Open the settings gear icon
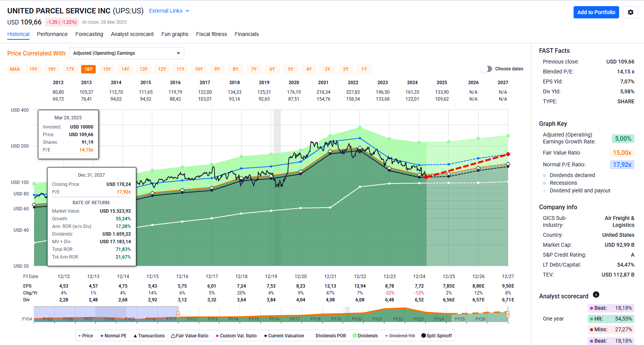 pos(630,12)
